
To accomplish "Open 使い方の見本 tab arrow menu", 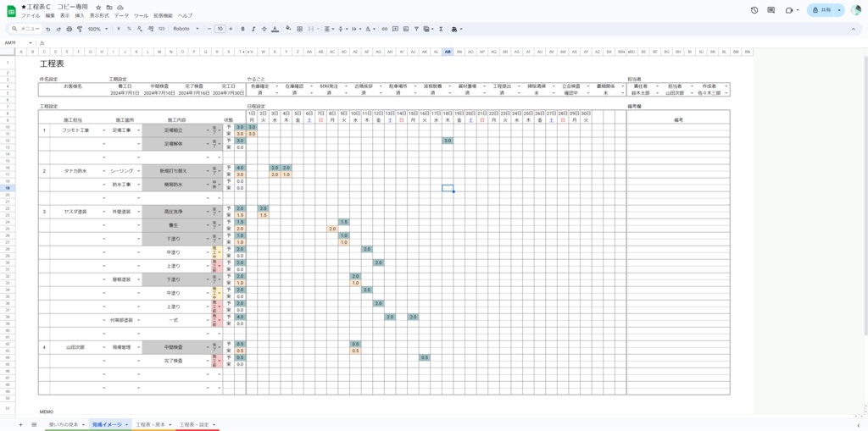I will (83, 424).
